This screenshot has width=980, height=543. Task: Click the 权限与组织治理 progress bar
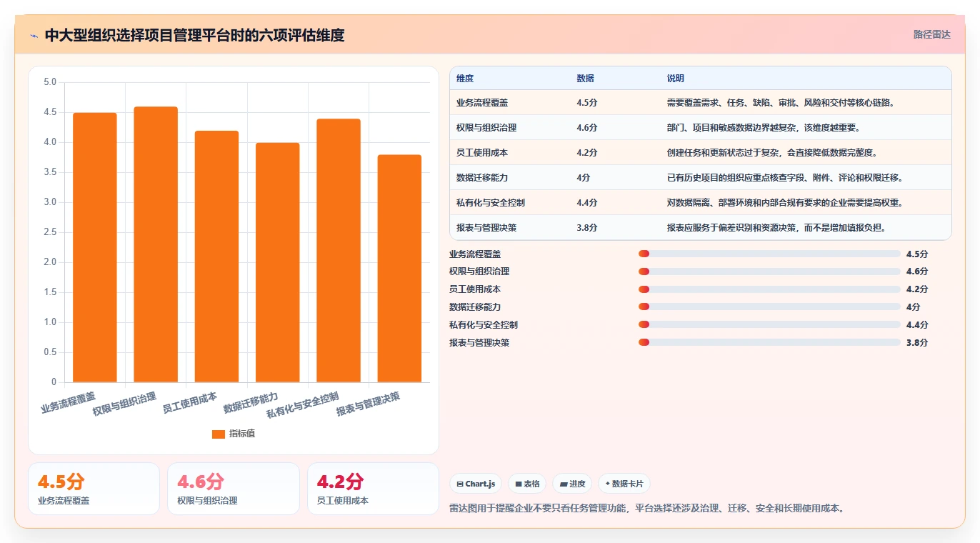pos(769,271)
